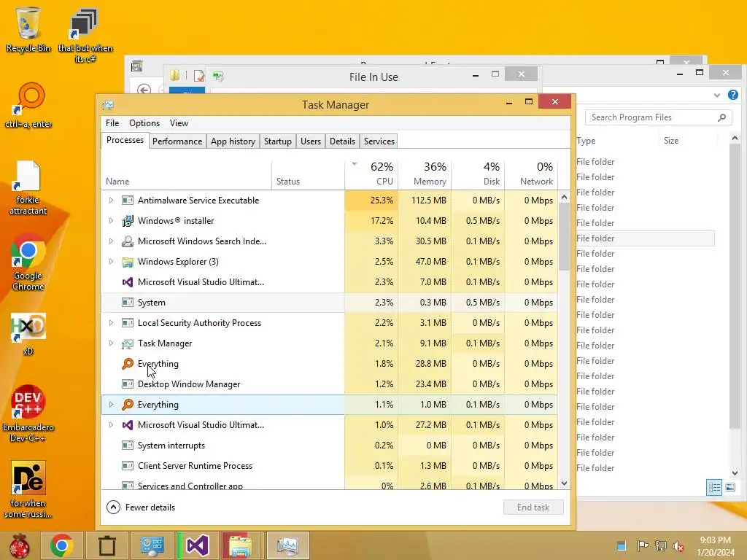Click the Status column header
The width and height of the screenshot is (747, 560).
309,174
